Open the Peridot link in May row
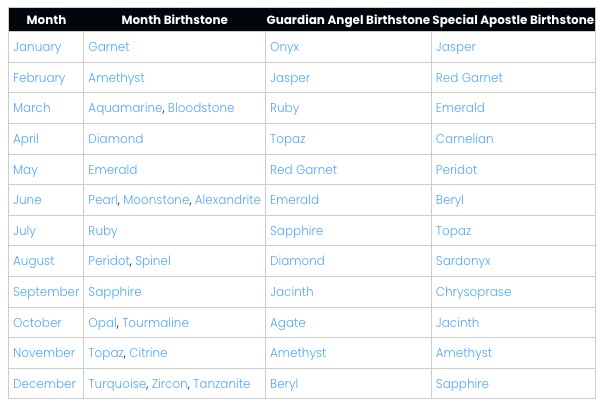The image size is (601, 413). (456, 170)
